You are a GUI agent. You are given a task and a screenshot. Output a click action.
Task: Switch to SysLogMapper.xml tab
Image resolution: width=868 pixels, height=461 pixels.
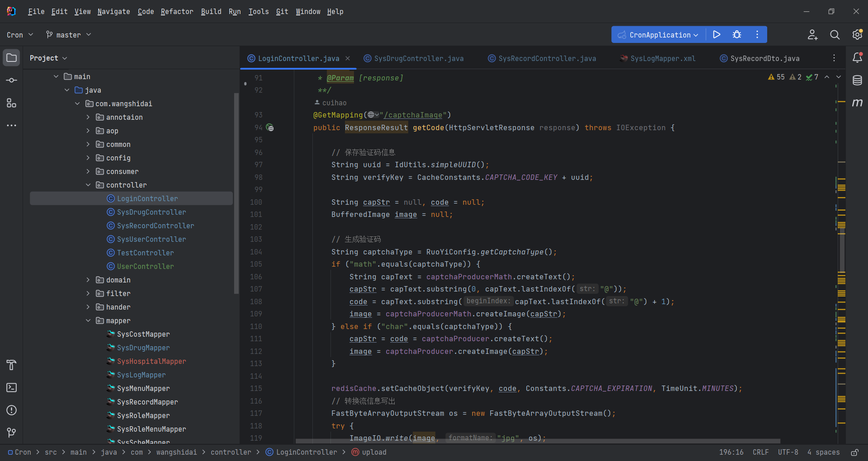(x=658, y=58)
